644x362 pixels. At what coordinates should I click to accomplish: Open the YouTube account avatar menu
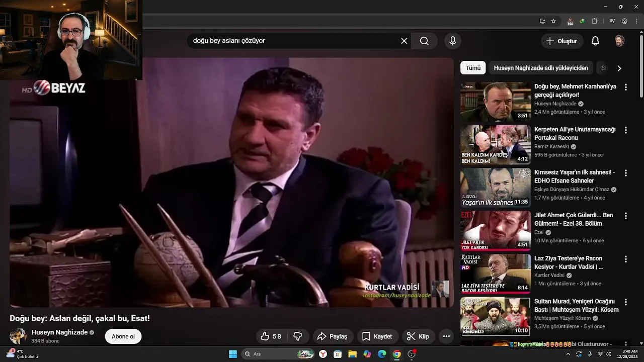coord(620,41)
